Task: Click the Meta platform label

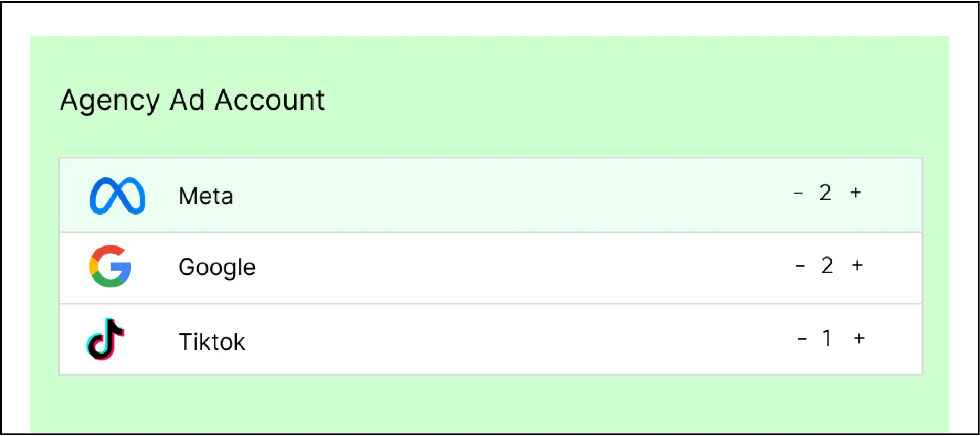Action: click(206, 196)
